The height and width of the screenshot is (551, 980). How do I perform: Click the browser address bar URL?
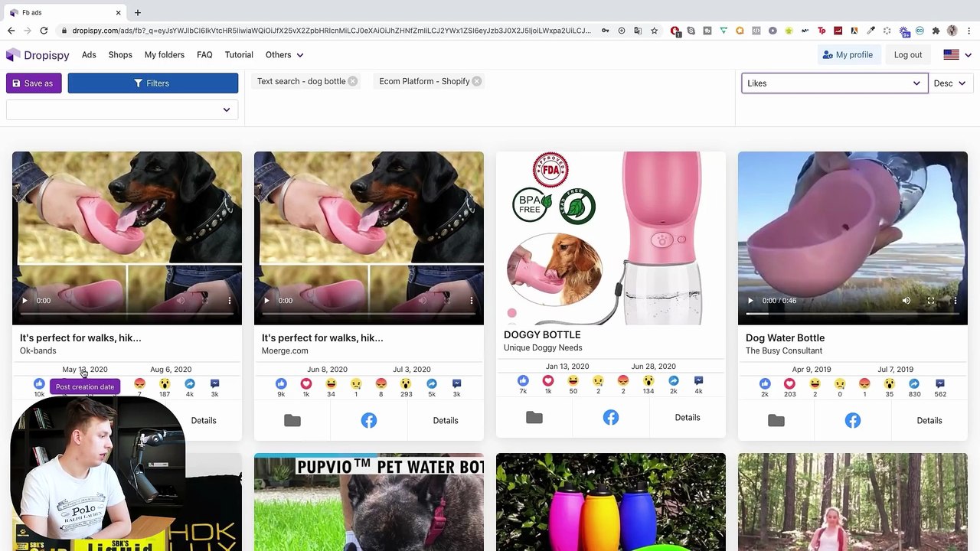pos(331,31)
